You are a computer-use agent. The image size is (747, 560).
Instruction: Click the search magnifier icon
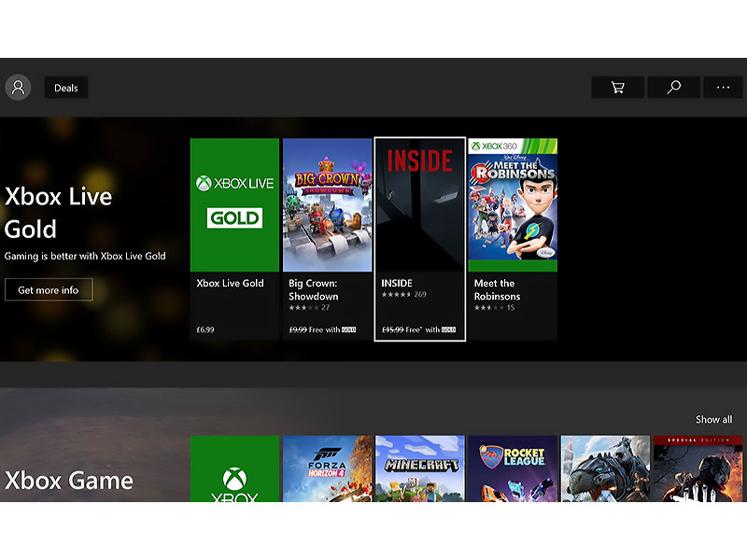coord(673,88)
